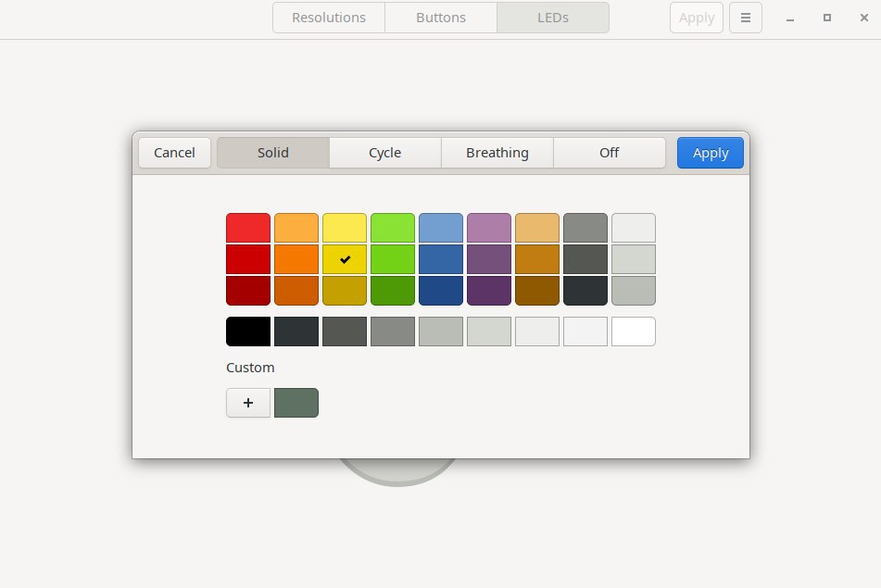Select Cycle LED mode
Image resolution: width=881 pixels, height=588 pixels.
pyautogui.click(x=384, y=153)
